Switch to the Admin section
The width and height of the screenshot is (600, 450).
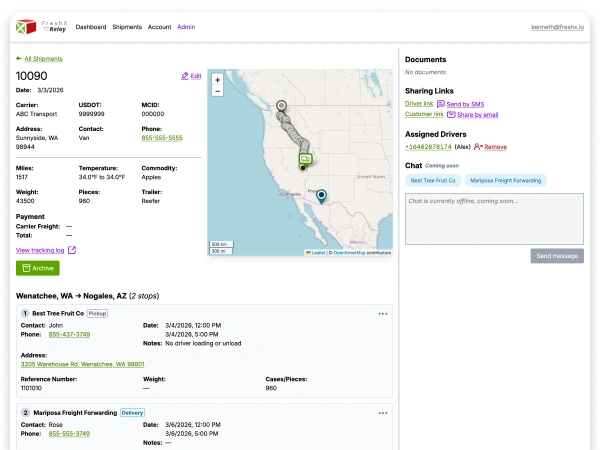coord(186,27)
